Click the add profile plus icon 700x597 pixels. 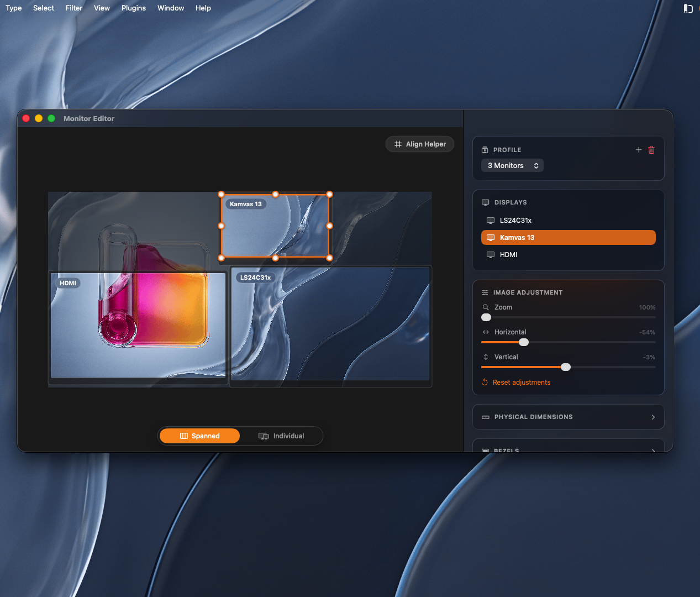click(x=639, y=150)
